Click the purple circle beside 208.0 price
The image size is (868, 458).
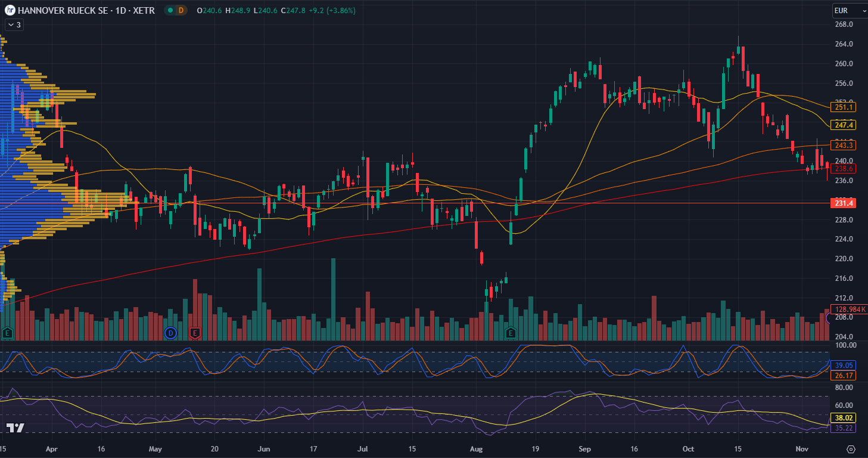pos(829,318)
